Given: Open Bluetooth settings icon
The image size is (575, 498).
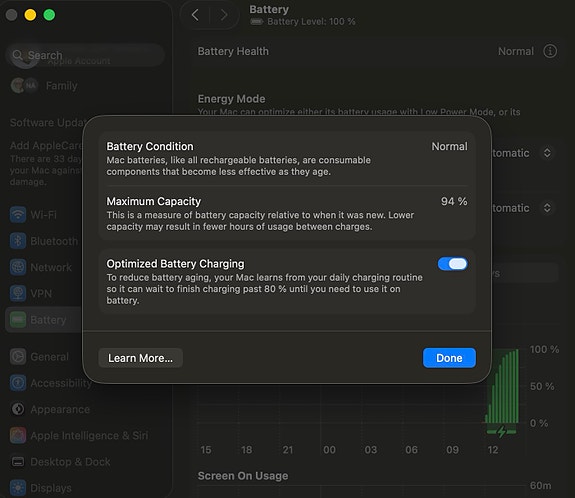Looking at the screenshot, I should tap(18, 241).
